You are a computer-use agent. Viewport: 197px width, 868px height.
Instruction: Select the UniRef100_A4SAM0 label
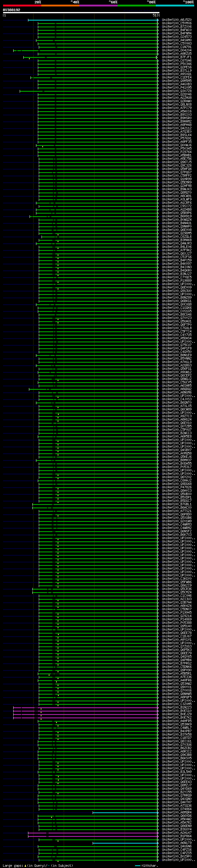(177, 40)
